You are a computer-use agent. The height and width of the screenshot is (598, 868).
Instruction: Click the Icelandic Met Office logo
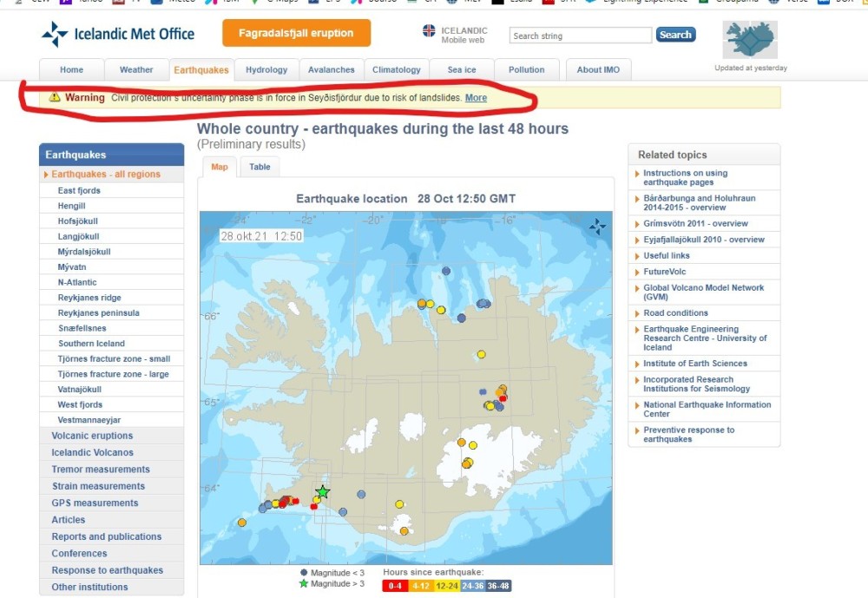pos(118,35)
